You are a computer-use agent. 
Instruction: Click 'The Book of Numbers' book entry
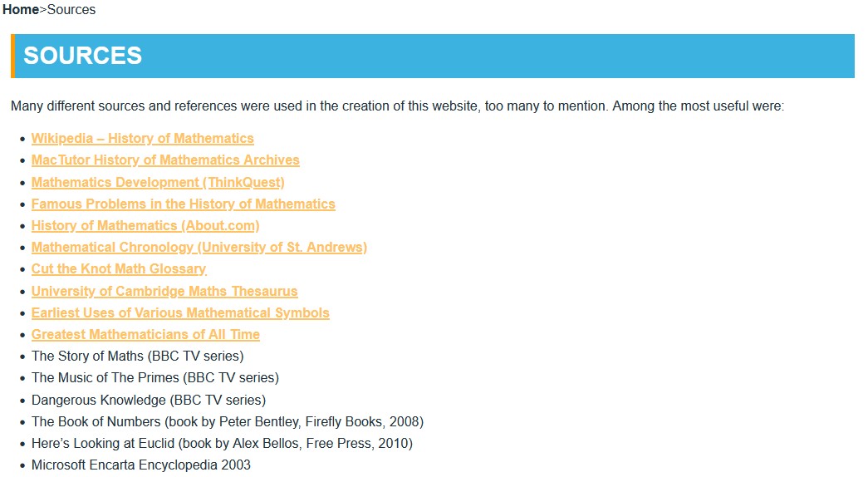click(x=228, y=421)
